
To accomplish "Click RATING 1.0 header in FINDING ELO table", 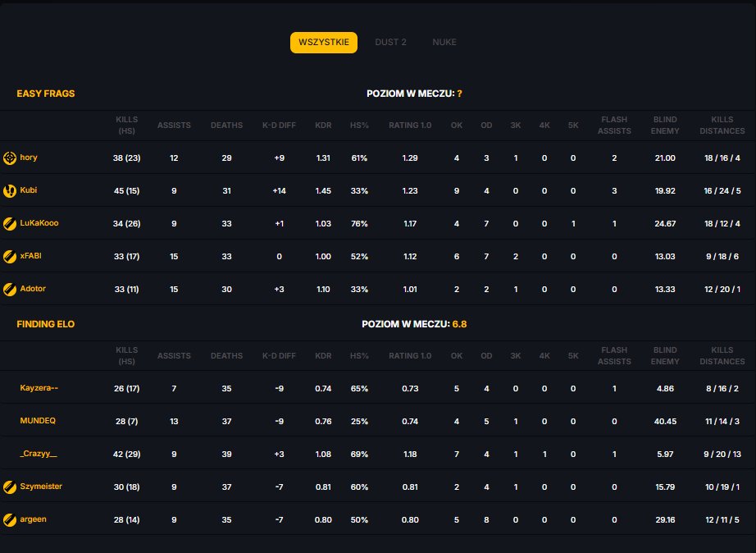I will (x=410, y=356).
